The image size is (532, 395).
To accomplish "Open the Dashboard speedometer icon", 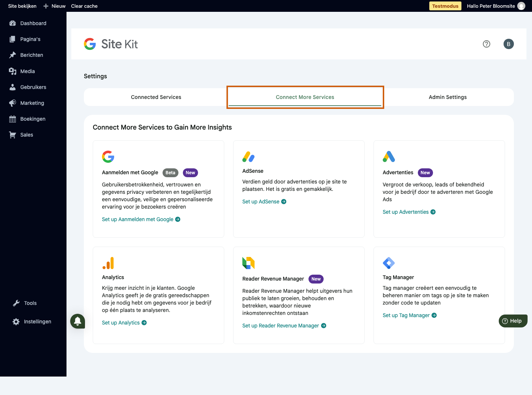I will pos(13,23).
